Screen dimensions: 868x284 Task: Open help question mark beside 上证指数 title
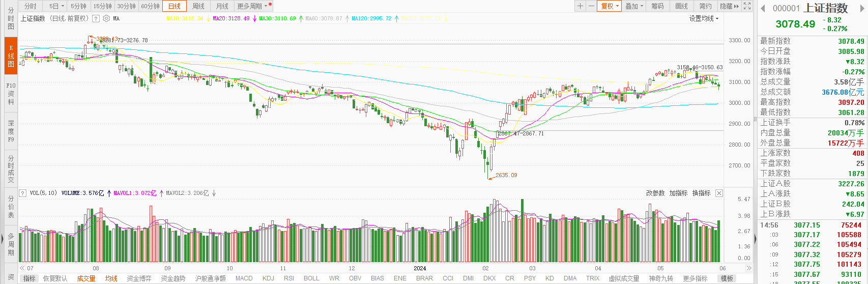pos(96,18)
